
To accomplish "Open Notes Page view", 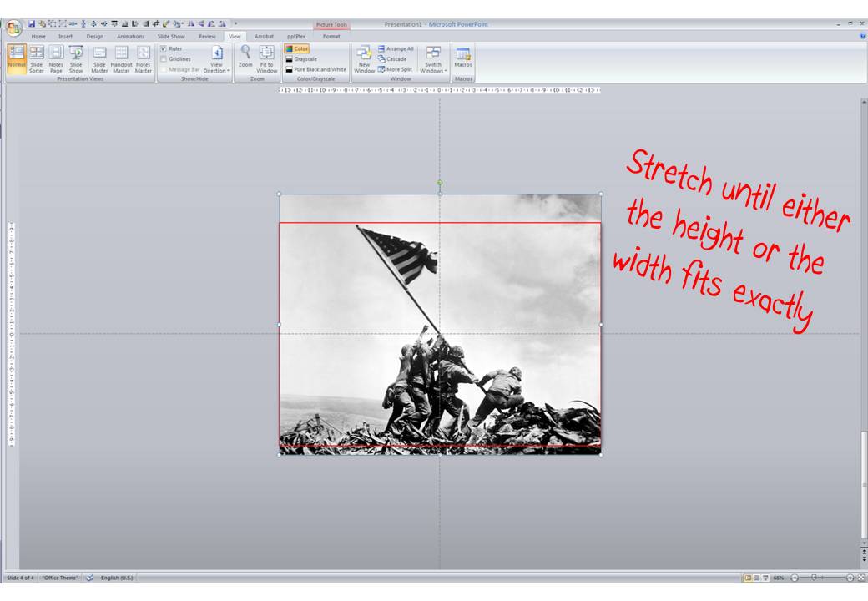I will click(x=56, y=58).
